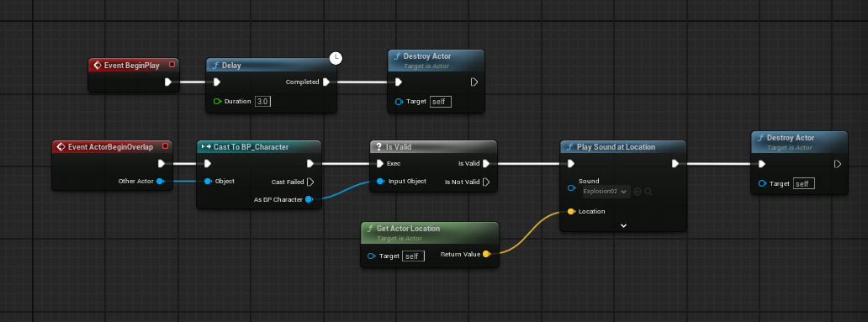Viewport: 868px width, 322px height.
Task: Click the Cast Failed exec pin
Action: tap(310, 182)
